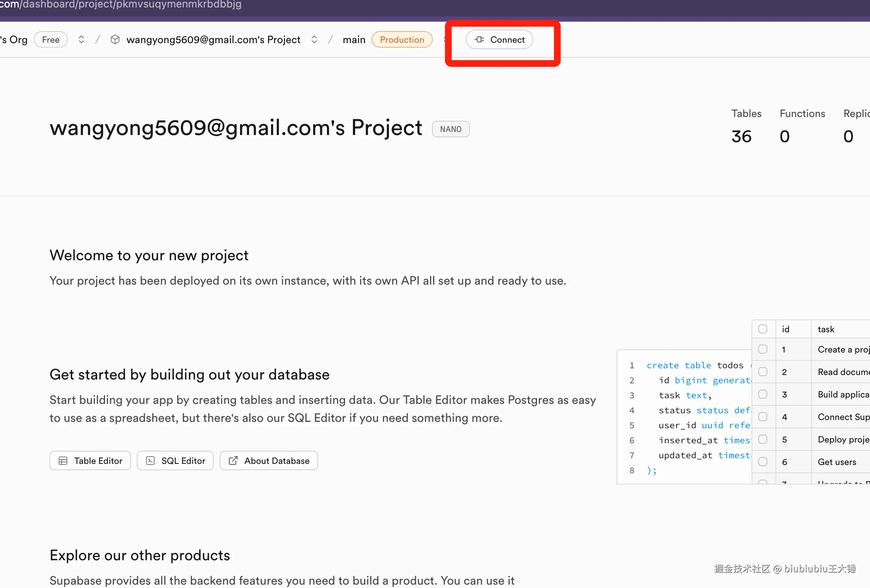Click the Production branch badge
Image resolution: width=870 pixels, height=588 pixels.
coord(402,39)
